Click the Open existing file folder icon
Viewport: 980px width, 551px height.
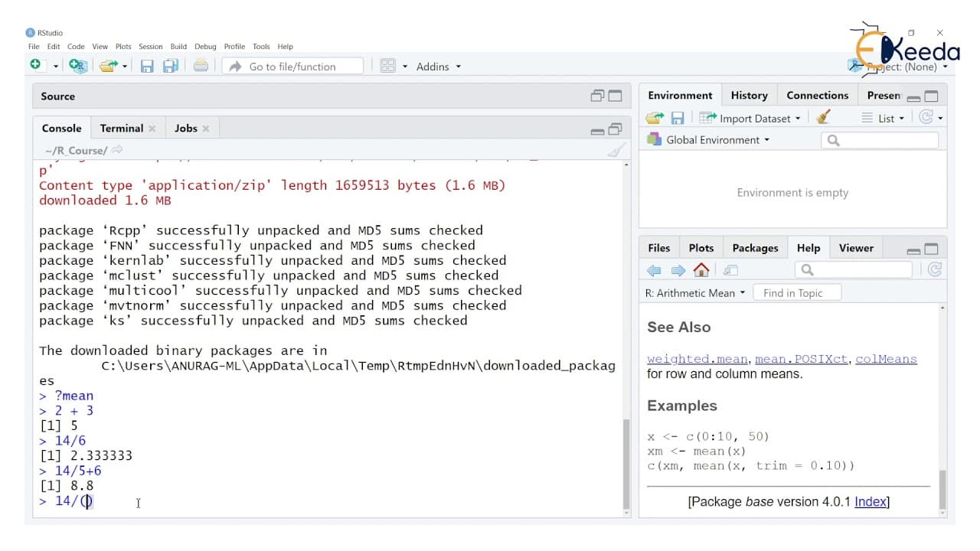tap(108, 67)
